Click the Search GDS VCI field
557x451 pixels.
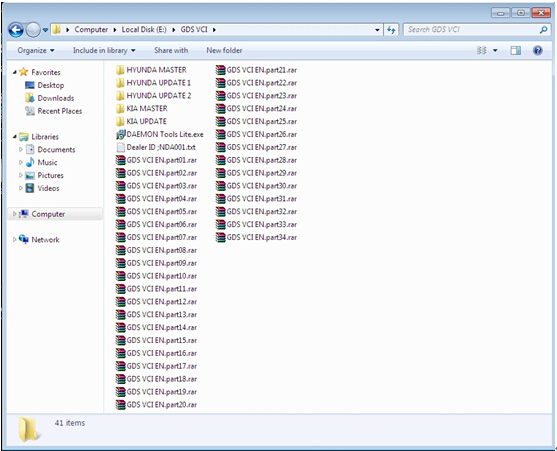(x=472, y=30)
